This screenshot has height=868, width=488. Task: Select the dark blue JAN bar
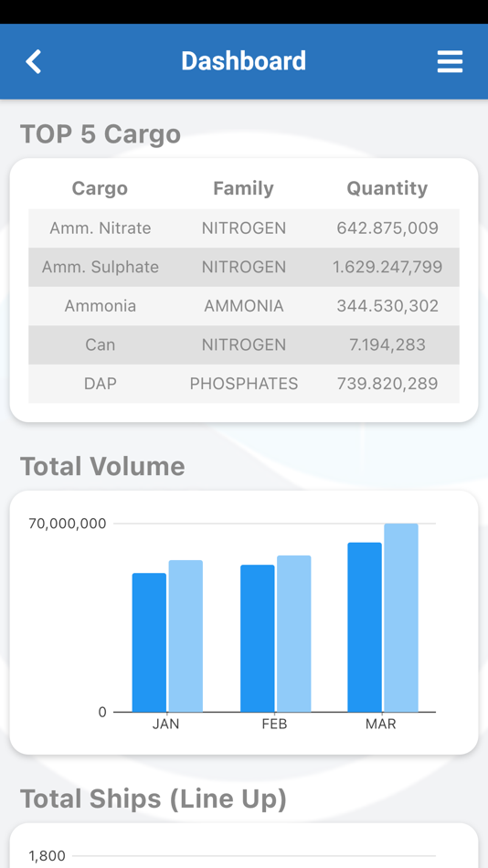[x=149, y=642]
